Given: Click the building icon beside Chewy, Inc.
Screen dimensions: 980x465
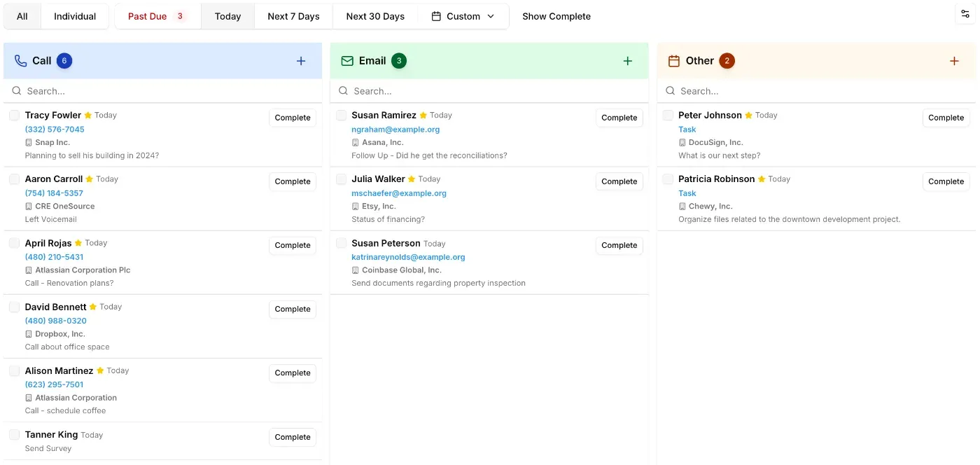Looking at the screenshot, I should [x=682, y=207].
